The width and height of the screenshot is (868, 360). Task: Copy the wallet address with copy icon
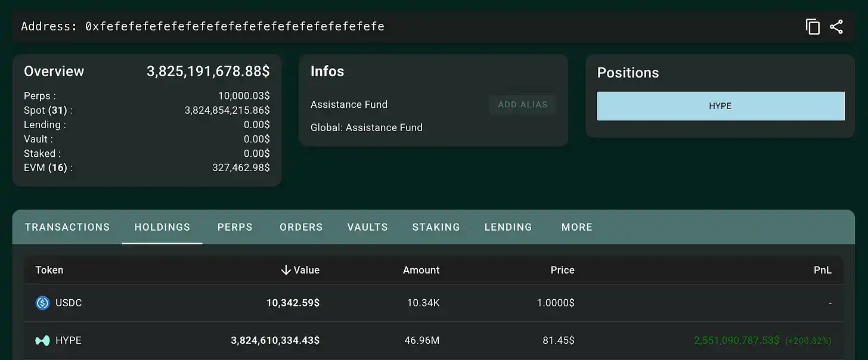(x=813, y=27)
